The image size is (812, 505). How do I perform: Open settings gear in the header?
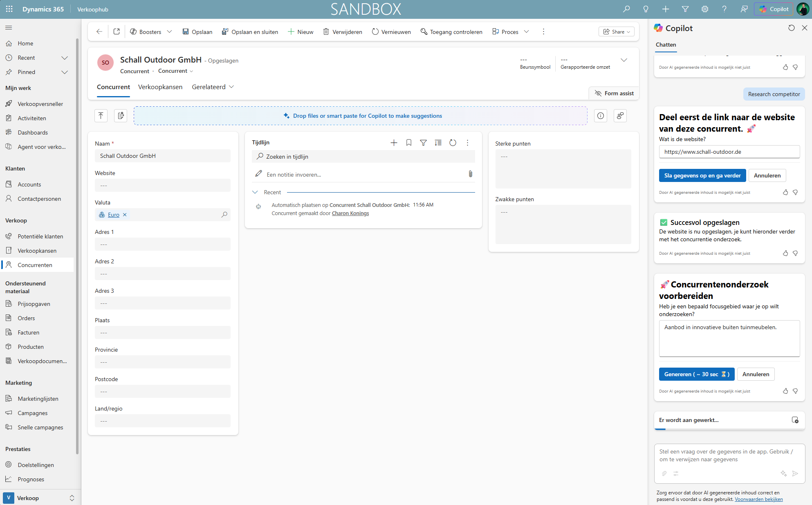[x=705, y=9]
